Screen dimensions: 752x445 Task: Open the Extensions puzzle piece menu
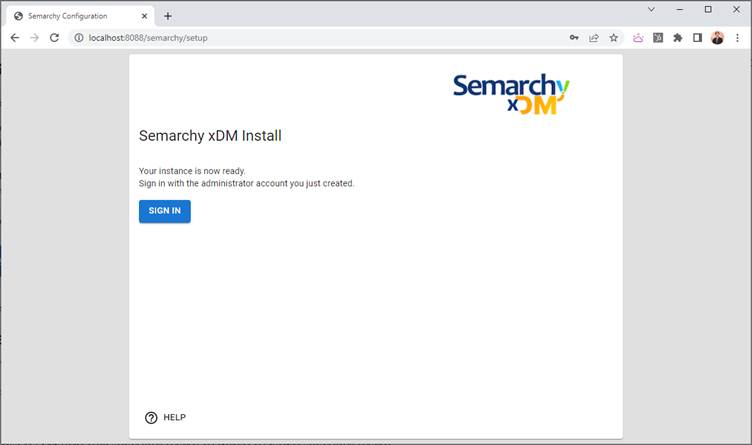pyautogui.click(x=678, y=38)
